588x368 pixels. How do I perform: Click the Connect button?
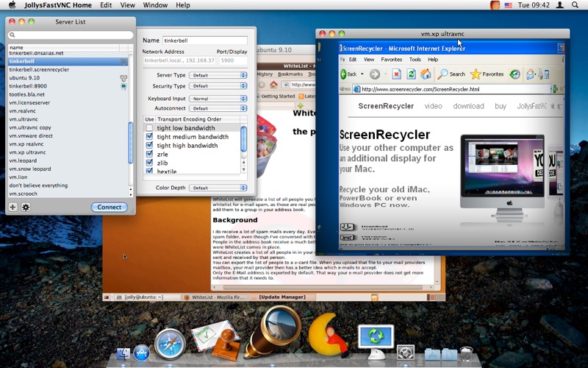109,208
